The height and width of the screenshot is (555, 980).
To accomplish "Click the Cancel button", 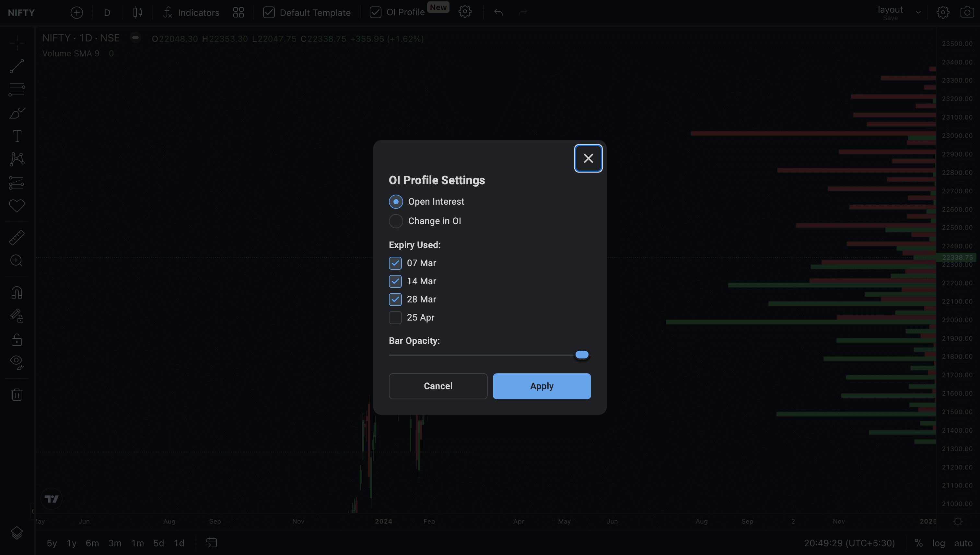I will tap(438, 386).
